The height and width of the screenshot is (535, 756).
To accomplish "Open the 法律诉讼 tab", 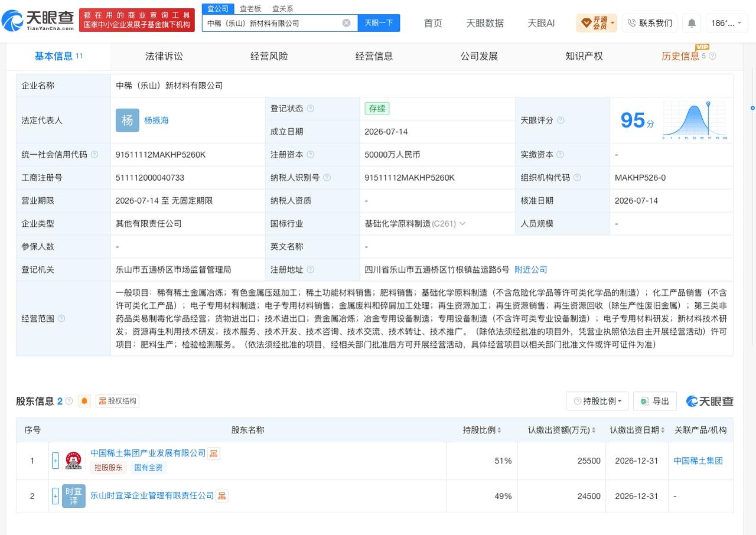I will [x=164, y=56].
